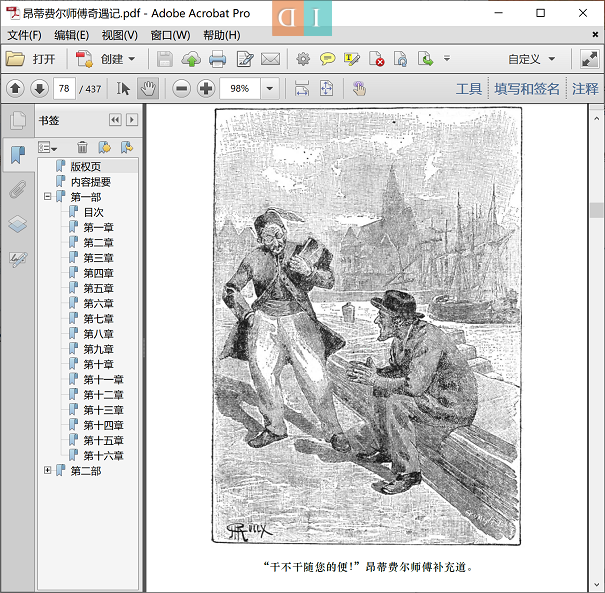Open the 文件(F) menu
The height and width of the screenshot is (593, 605).
click(x=24, y=35)
